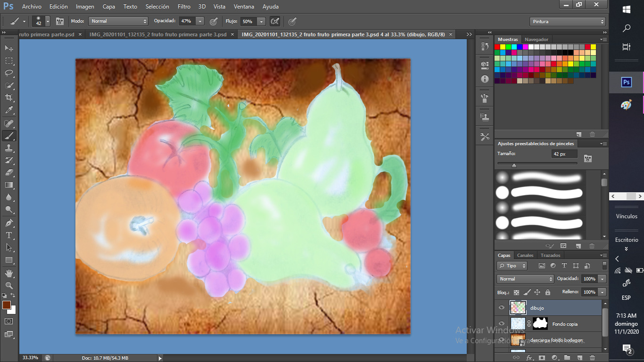Image resolution: width=644 pixels, height=362 pixels.
Task: Enable airbrush mode in options bar
Action: click(275, 21)
